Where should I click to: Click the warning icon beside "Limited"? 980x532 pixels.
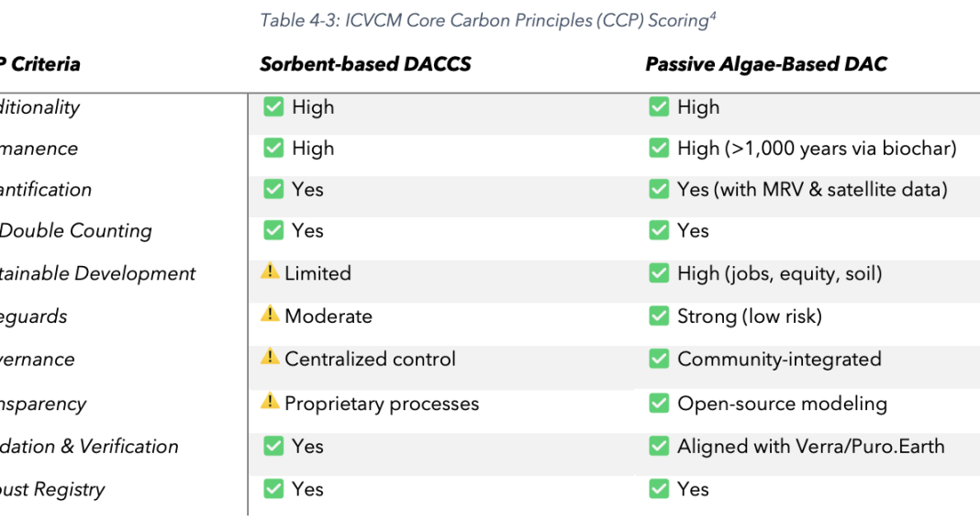(270, 272)
